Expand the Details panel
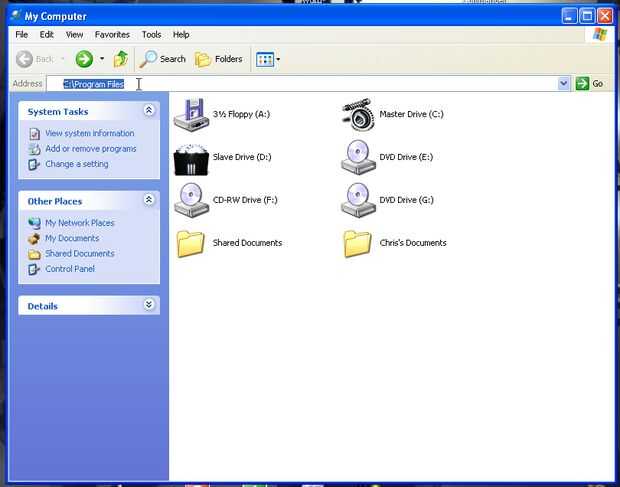 pos(149,304)
